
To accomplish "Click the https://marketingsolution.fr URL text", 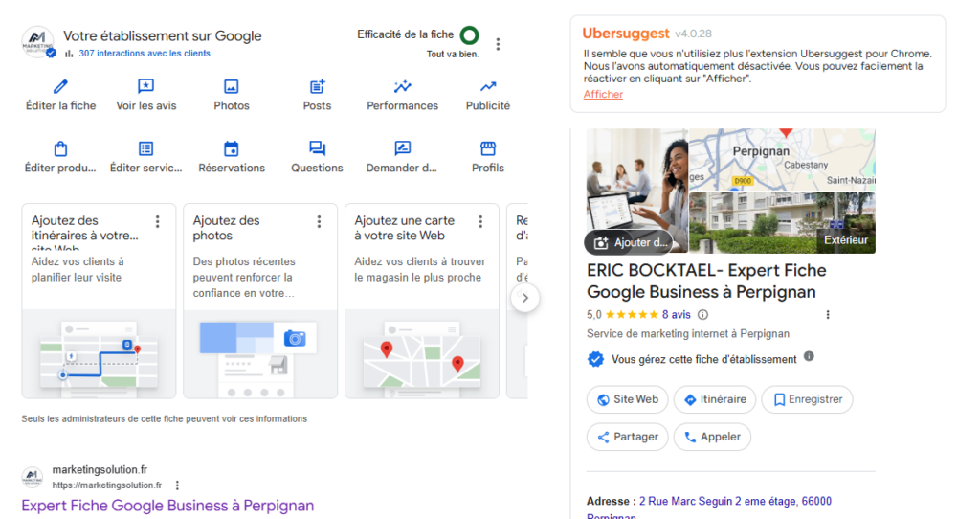I will [x=107, y=485].
